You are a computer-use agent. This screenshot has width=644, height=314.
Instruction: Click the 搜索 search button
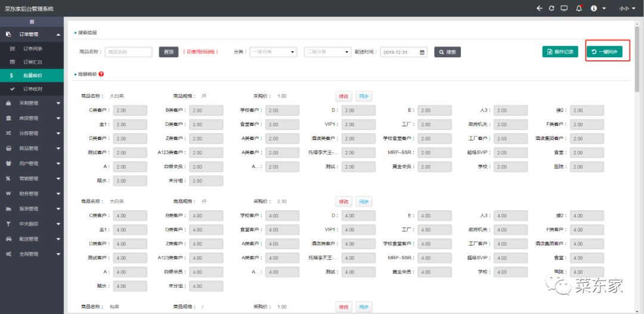coord(447,52)
